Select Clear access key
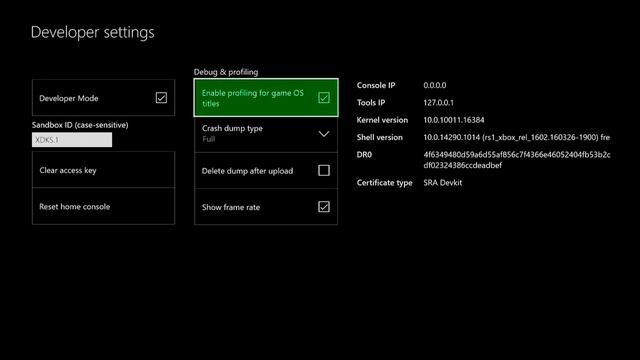This screenshot has width=640, height=360. pos(103,170)
